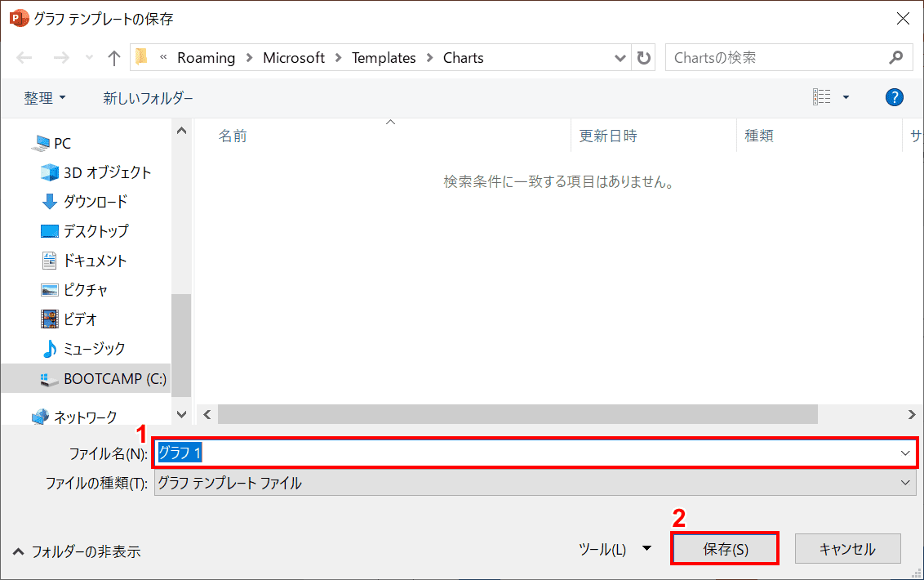
Task: Collapse folders with フォルダーの非表示
Action: (x=78, y=551)
